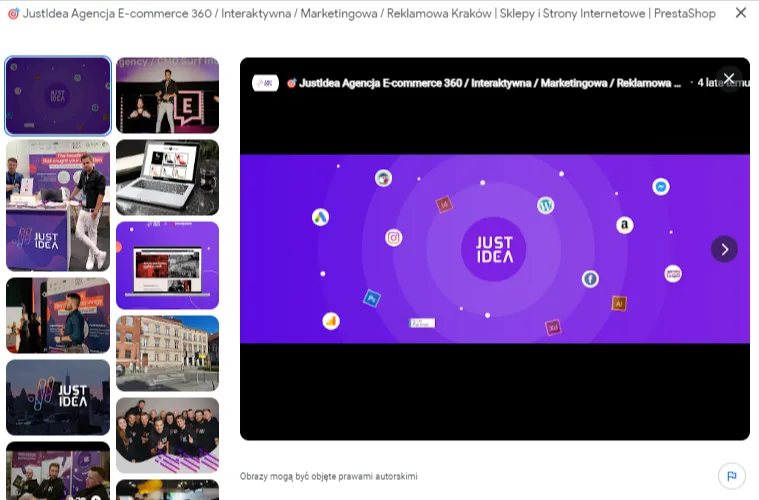Image resolution: width=759 pixels, height=500 pixels.
Task: Dismiss the main image overlay X button
Action: [729, 78]
